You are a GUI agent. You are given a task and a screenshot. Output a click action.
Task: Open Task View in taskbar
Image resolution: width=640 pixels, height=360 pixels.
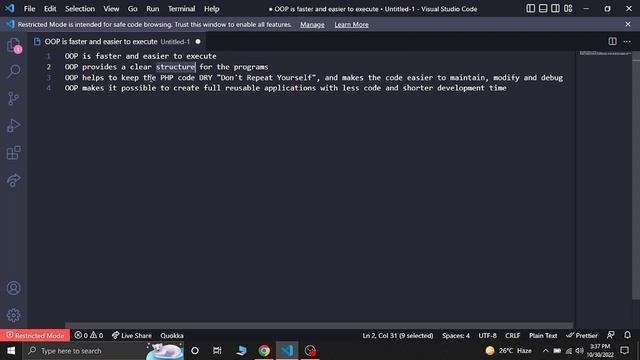pyautogui.click(x=217, y=351)
